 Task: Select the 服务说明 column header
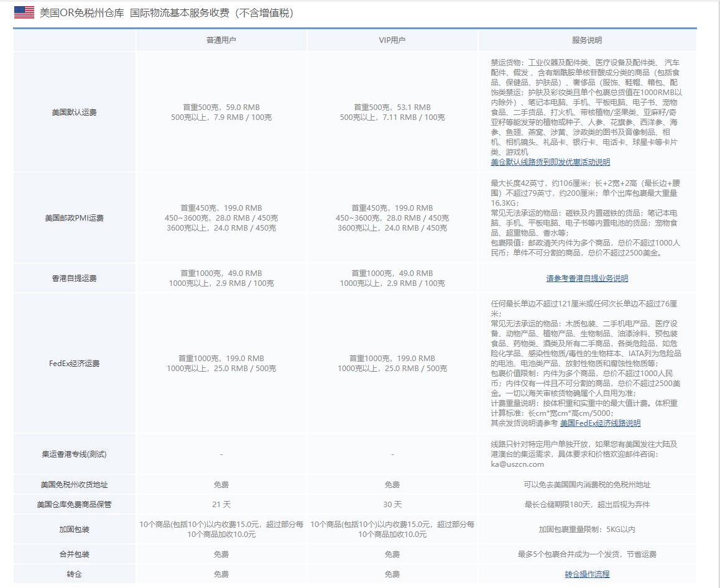coord(586,39)
